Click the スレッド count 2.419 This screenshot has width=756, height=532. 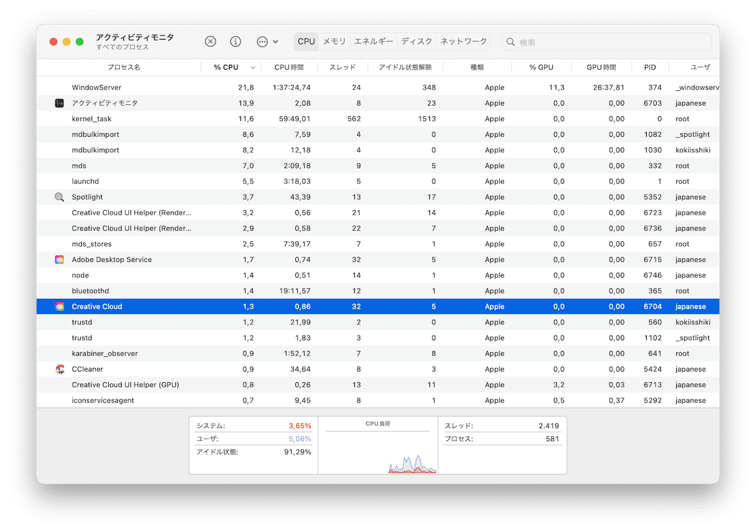pos(548,426)
